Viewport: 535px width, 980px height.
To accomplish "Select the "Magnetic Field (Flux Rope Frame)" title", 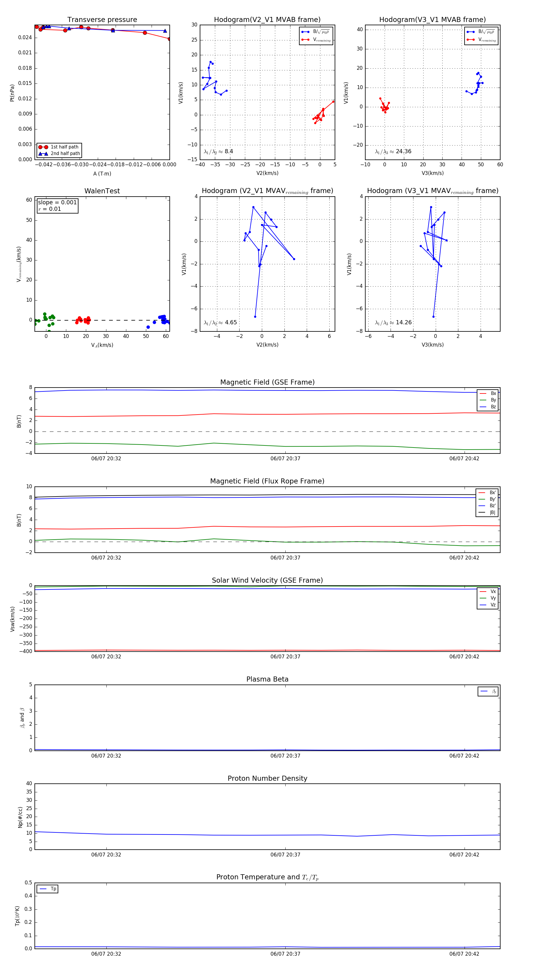I will [x=267, y=481].
